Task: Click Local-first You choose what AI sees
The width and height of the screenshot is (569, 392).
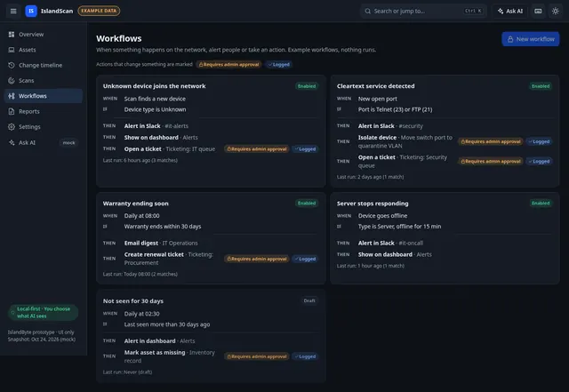Action: [x=44, y=313]
